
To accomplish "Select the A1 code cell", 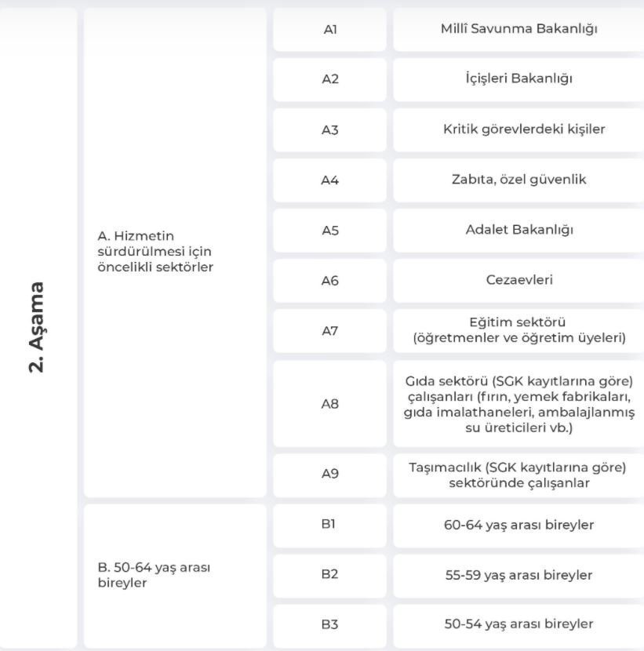I will [x=329, y=30].
